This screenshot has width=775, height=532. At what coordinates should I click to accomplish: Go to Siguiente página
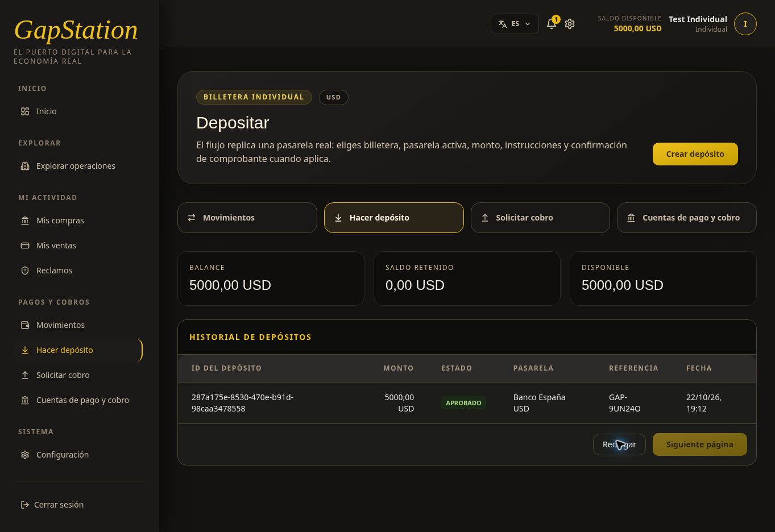coord(699,444)
